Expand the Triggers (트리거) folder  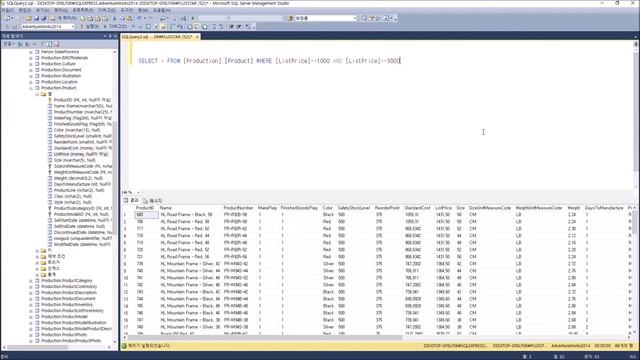tap(37, 262)
